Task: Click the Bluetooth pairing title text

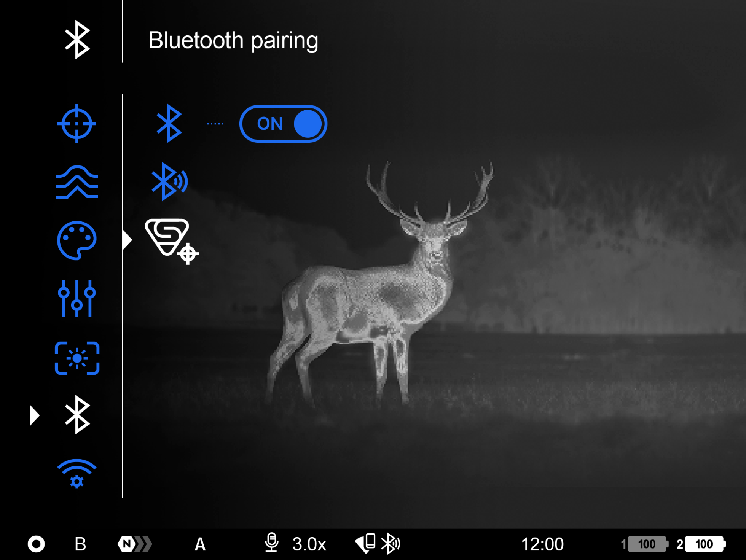Action: 233,40
